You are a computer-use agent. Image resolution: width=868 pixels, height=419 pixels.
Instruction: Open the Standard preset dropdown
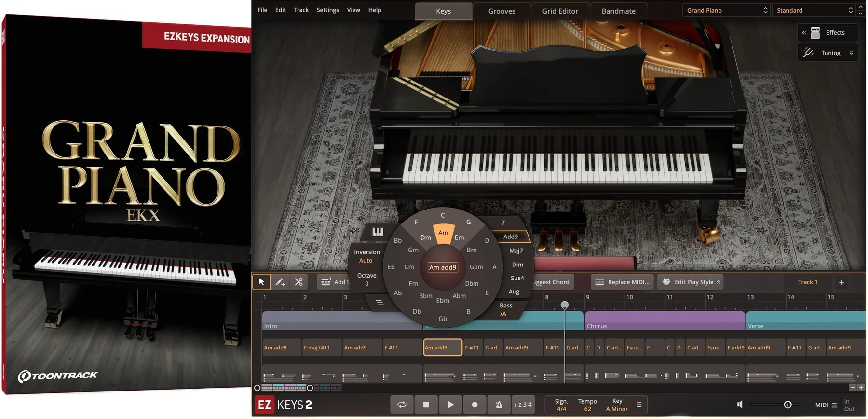814,10
